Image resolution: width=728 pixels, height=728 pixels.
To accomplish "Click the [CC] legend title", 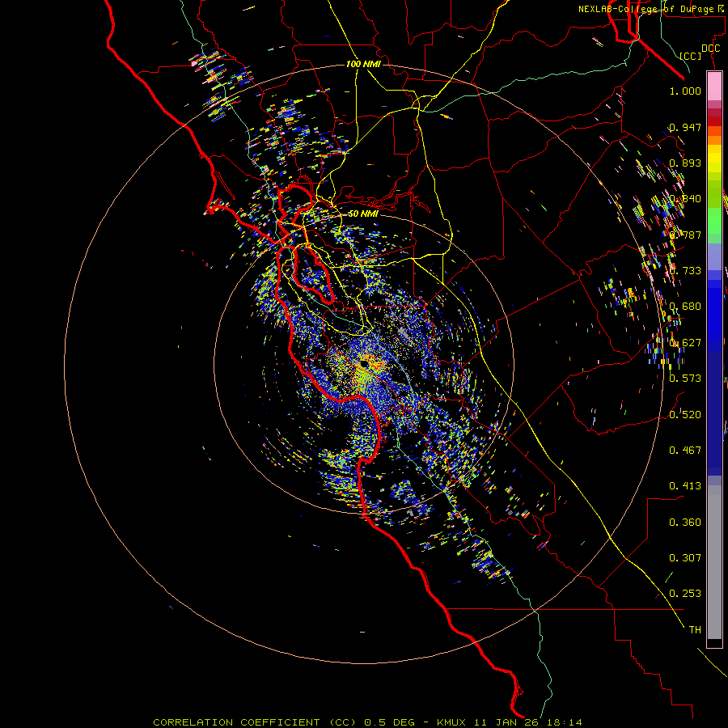I will pyautogui.click(x=691, y=56).
